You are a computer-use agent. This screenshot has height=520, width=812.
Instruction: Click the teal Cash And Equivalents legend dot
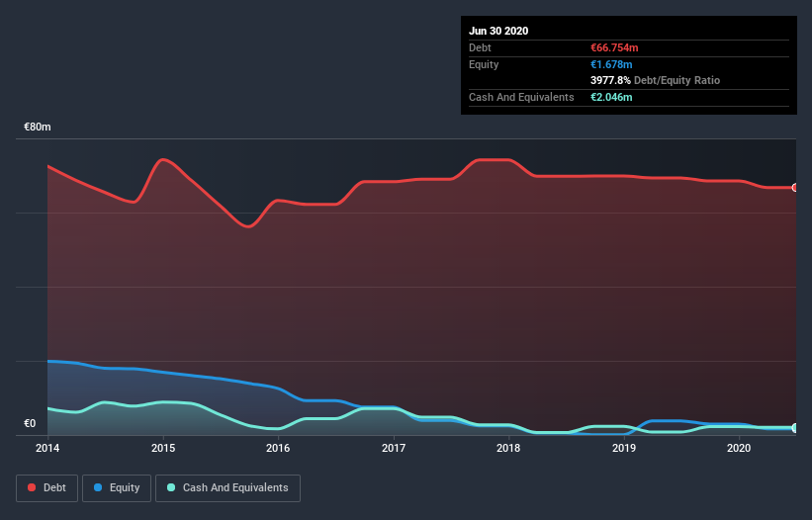pos(171,487)
